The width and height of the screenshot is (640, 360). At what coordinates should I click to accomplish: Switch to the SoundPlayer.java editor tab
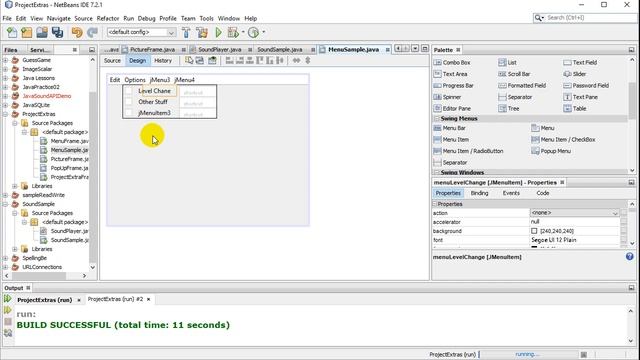coord(220,49)
